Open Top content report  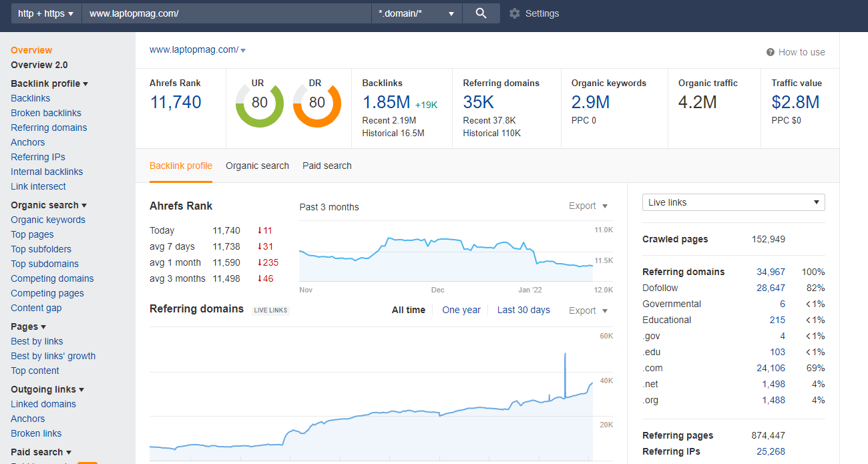[35, 371]
